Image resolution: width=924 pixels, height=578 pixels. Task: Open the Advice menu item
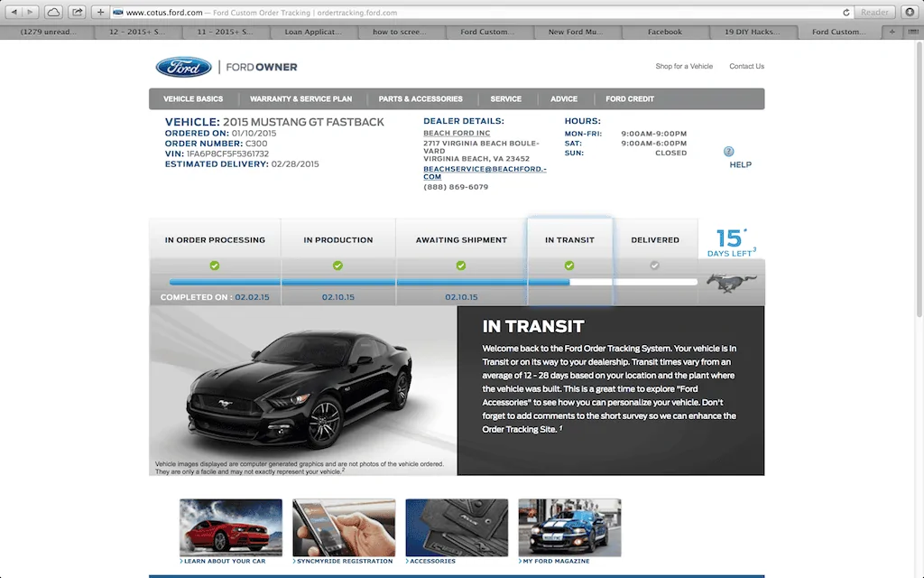[x=564, y=99]
